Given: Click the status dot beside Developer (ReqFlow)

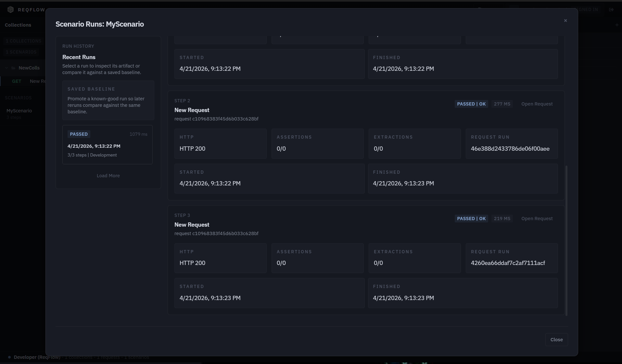Looking at the screenshot, I should (9, 358).
